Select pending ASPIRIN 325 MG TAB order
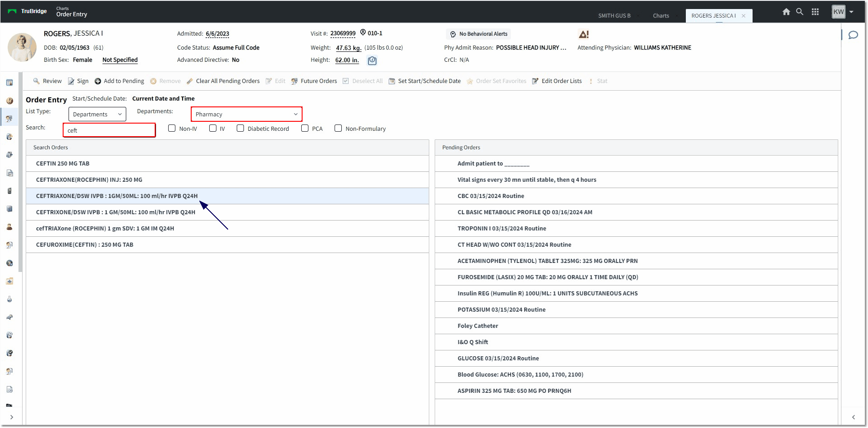The image size is (868, 428). pyautogui.click(x=636, y=391)
